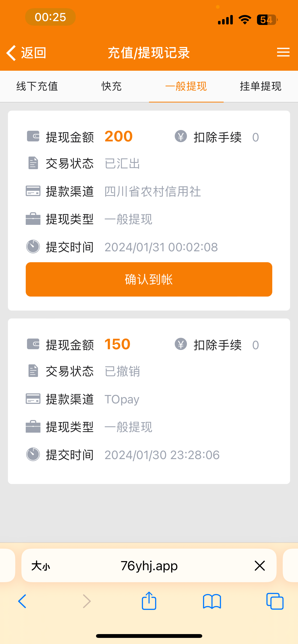Tap the yen fee icon on 150 record
Image resolution: width=298 pixels, height=644 pixels.
(x=181, y=344)
